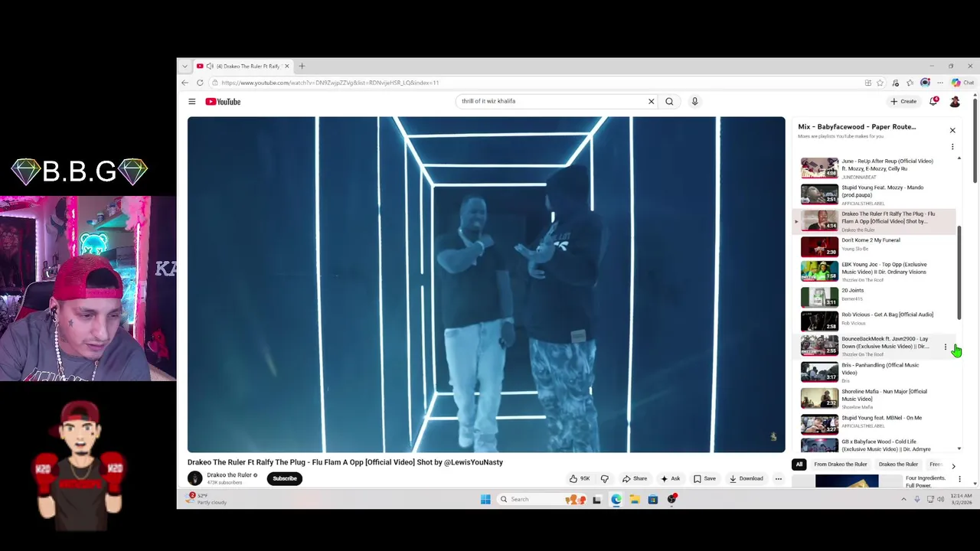The height and width of the screenshot is (551, 980).
Task: Open the tab actions menu chevron
Action: tap(185, 66)
